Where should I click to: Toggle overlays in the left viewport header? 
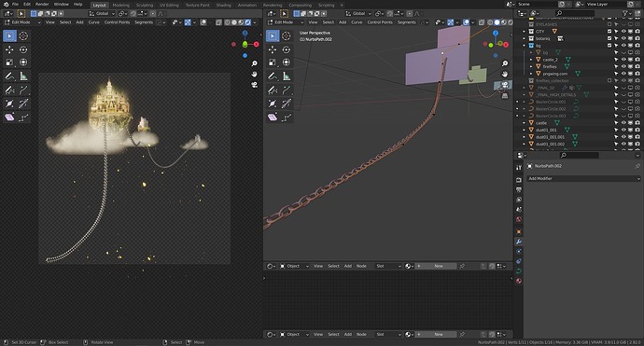tap(203, 22)
